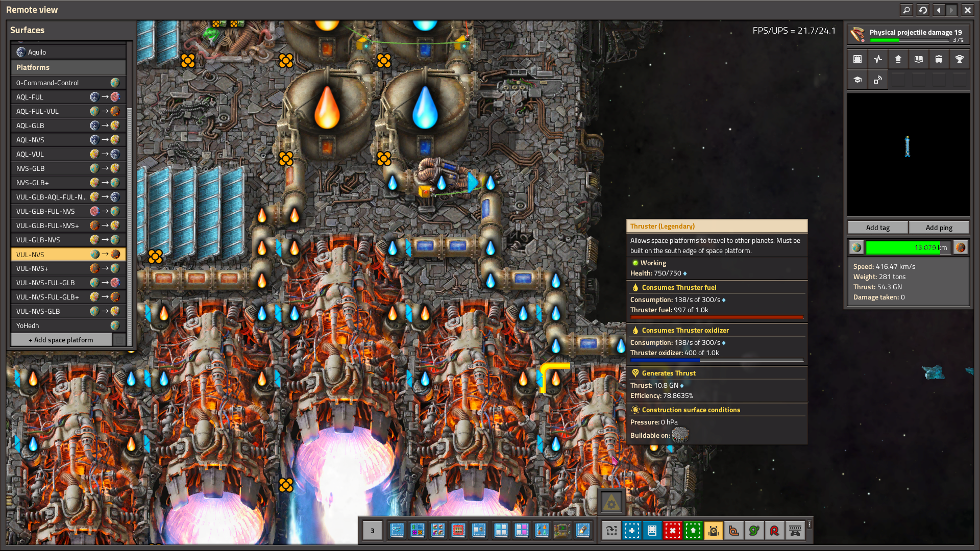
Task: Select the NVS-GLB platform
Action: (68, 168)
